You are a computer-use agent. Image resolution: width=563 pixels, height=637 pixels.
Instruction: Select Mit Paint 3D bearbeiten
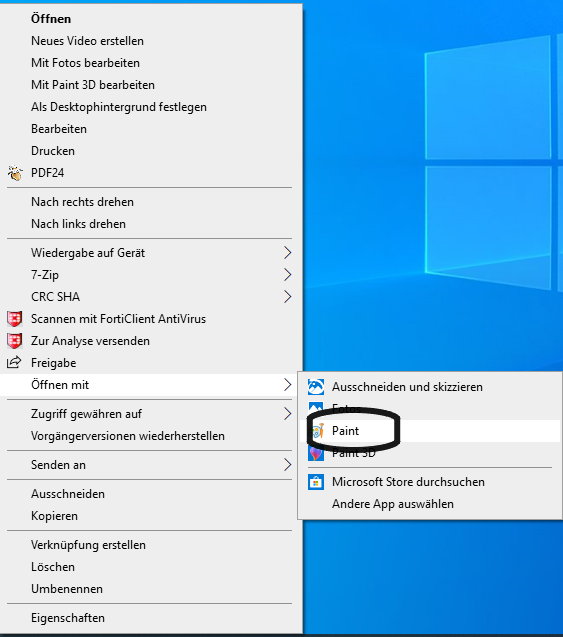(x=151, y=84)
